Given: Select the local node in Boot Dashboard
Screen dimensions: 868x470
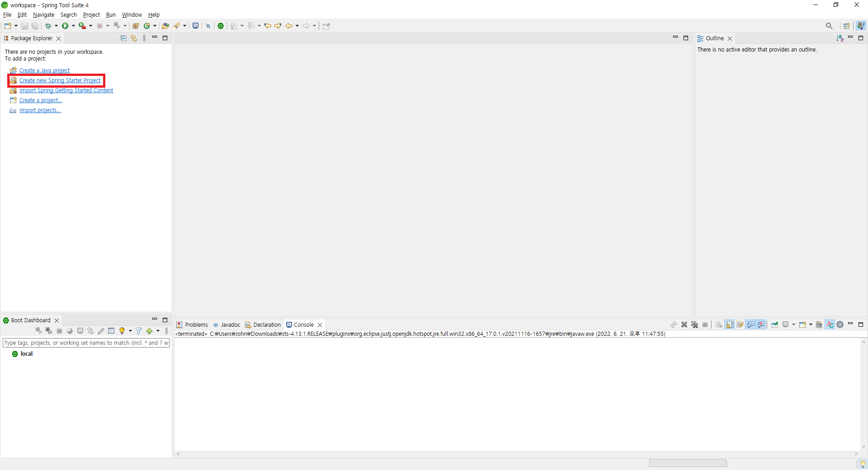Looking at the screenshot, I should [27, 354].
